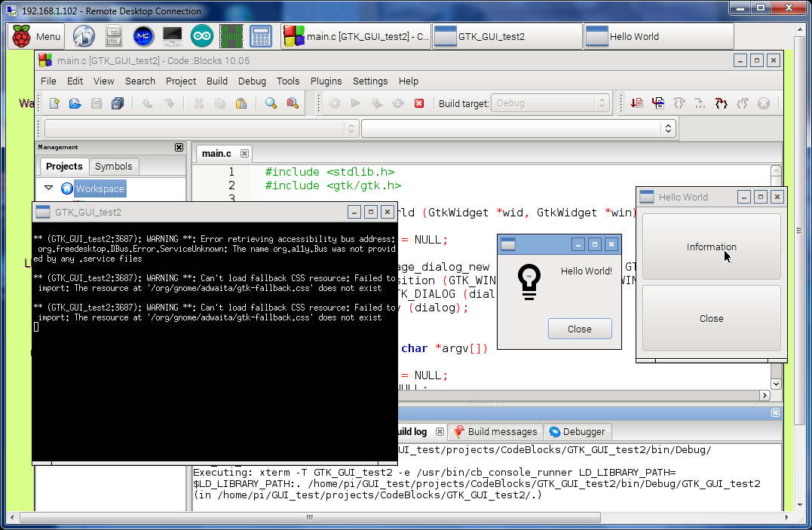Open the calculator from the taskbar

tap(261, 36)
